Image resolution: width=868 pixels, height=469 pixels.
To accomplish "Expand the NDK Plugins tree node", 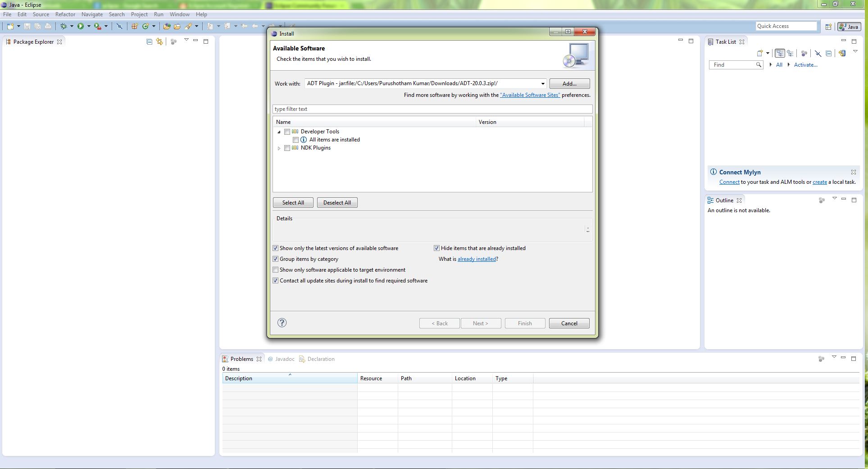I will coord(279,148).
